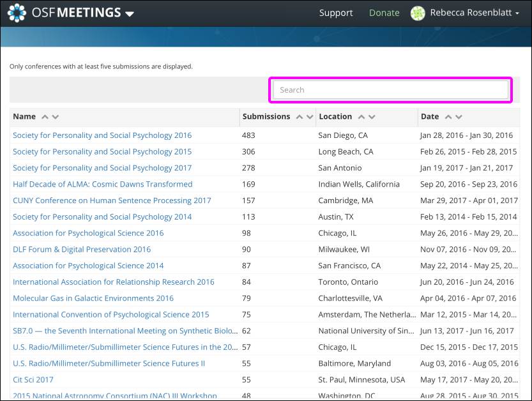Select the 306 submissions cell
Viewport: 532px width, 401px height.
point(248,151)
